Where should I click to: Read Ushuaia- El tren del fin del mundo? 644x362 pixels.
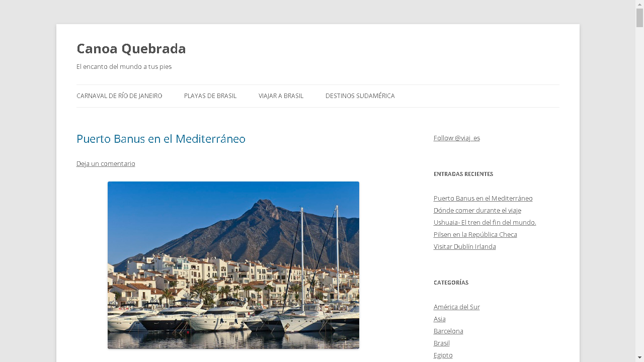tap(485, 222)
